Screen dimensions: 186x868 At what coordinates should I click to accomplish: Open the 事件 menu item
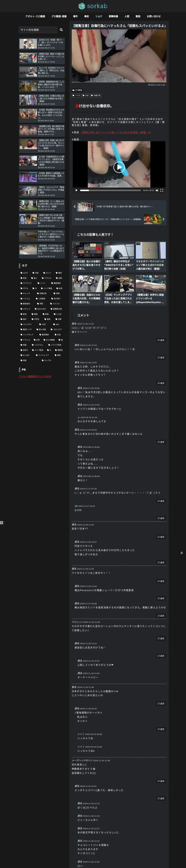pyautogui.click(x=75, y=16)
